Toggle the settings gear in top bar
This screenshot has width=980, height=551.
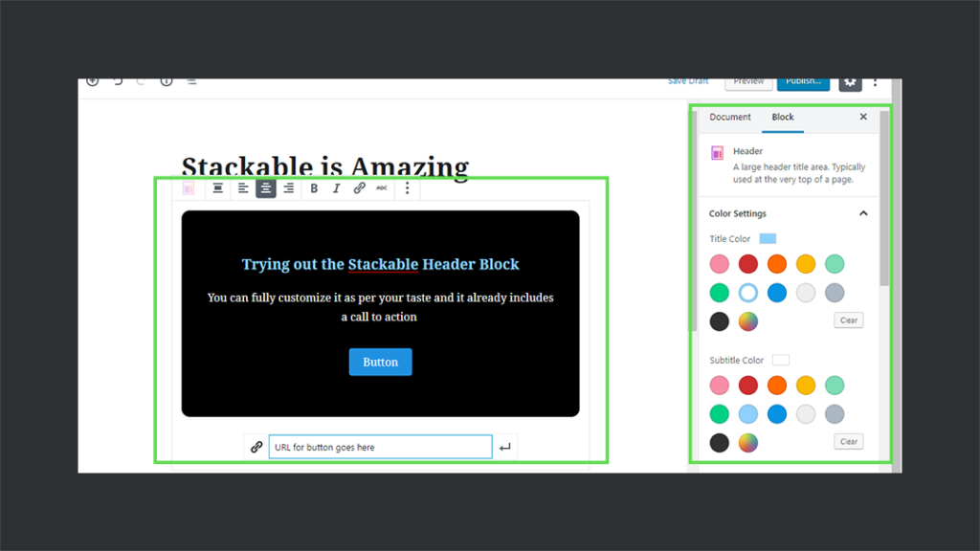(850, 84)
